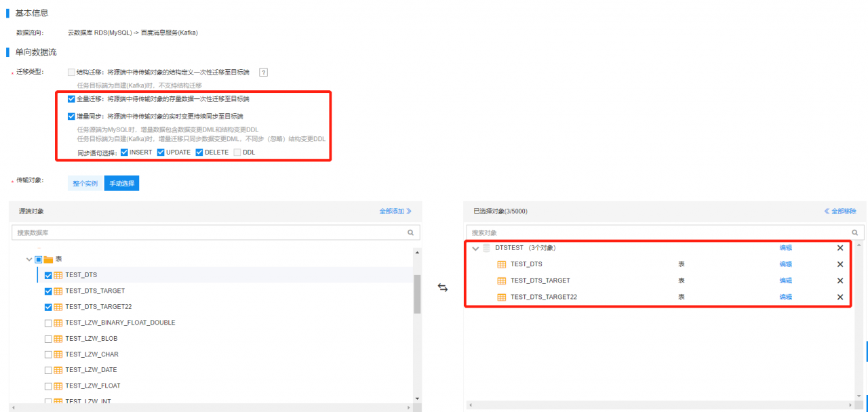Remove TEST_DTS_TARGET22 using its X icon

pyautogui.click(x=840, y=297)
